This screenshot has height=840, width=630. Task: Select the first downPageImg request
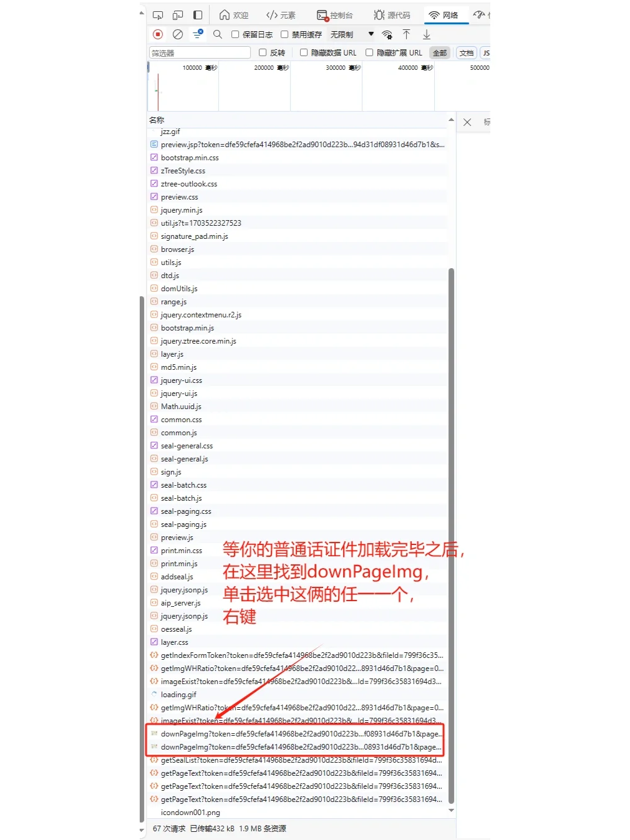tap(299, 734)
